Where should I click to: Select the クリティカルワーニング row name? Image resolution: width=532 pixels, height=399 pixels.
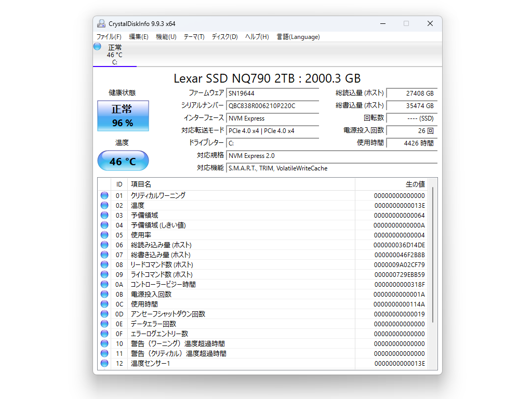158,195
